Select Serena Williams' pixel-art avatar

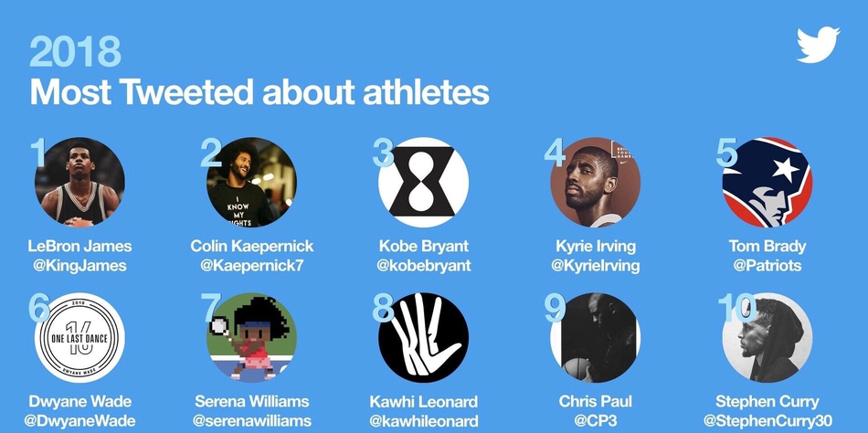click(x=251, y=338)
